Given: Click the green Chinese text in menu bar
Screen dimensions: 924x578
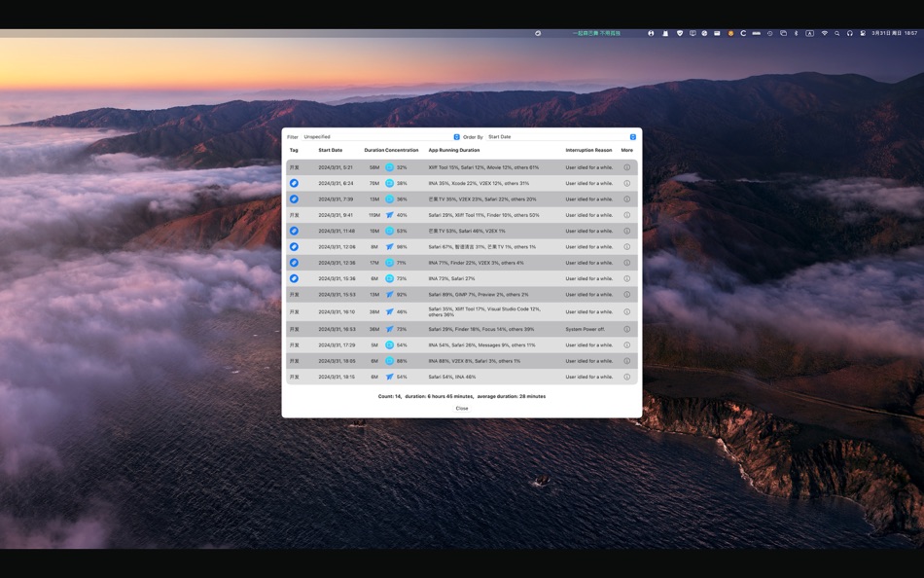Looking at the screenshot, I should [x=596, y=34].
